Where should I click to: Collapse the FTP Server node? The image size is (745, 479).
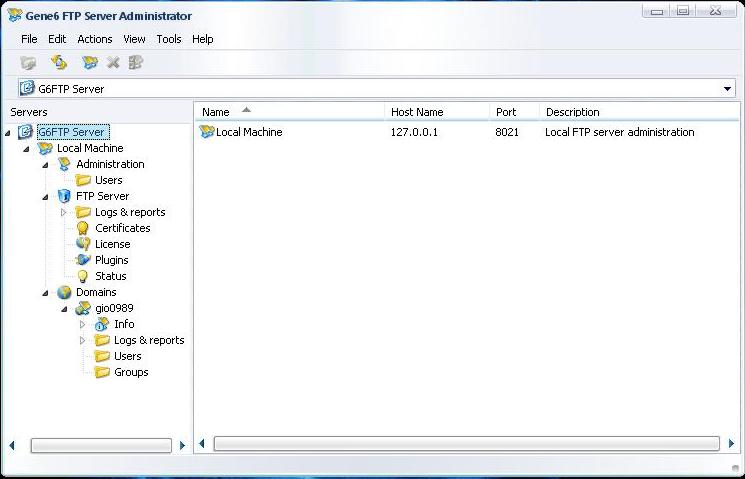pos(45,197)
